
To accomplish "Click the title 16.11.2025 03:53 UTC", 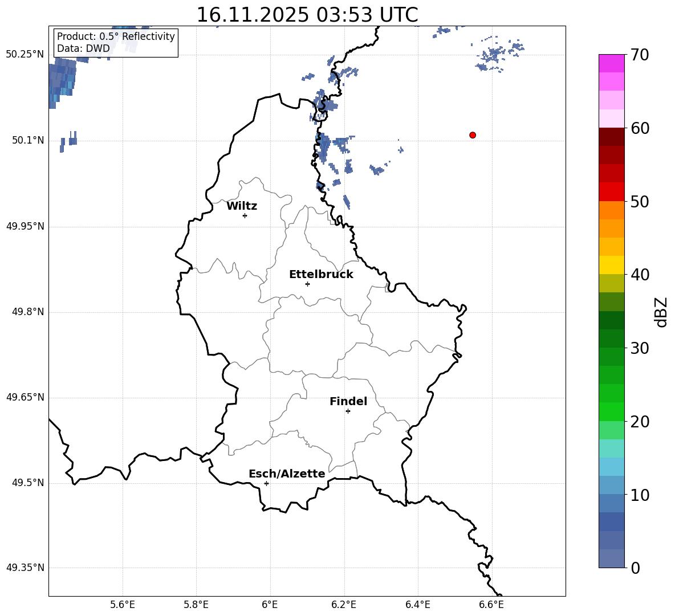I will coord(307,15).
